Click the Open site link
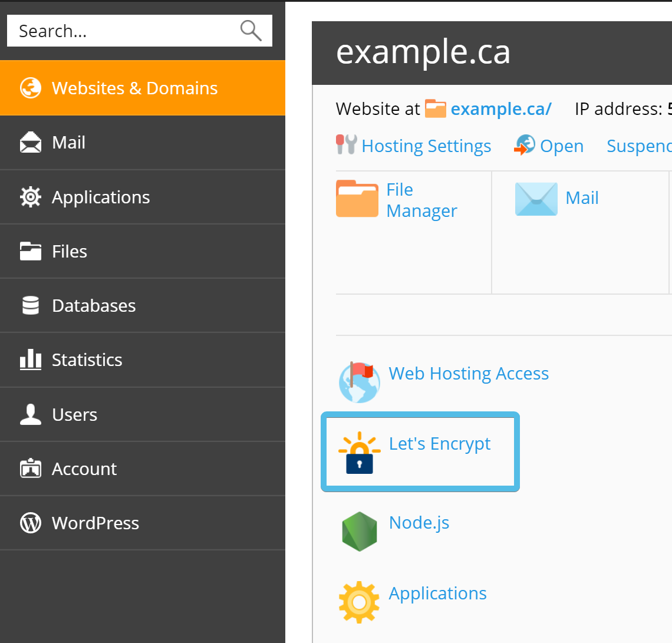The image size is (672, 643). point(562,146)
